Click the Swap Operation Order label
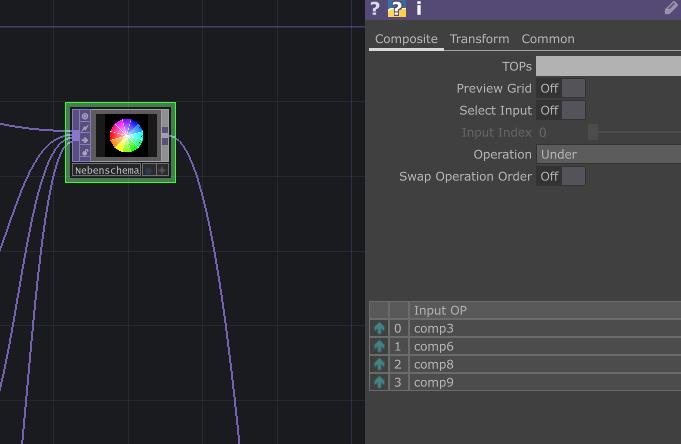This screenshot has height=444, width=681. click(x=465, y=176)
